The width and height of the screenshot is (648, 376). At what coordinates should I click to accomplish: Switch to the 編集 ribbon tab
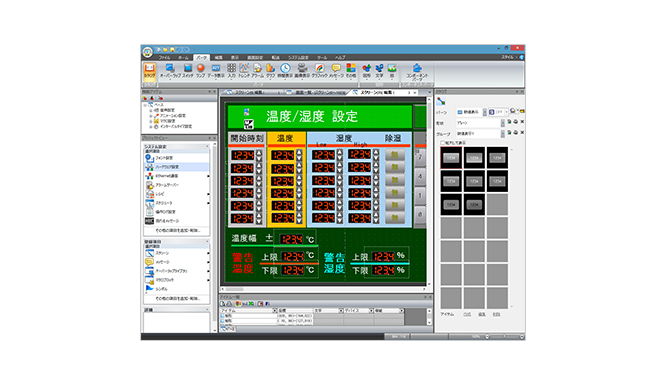[x=219, y=57]
